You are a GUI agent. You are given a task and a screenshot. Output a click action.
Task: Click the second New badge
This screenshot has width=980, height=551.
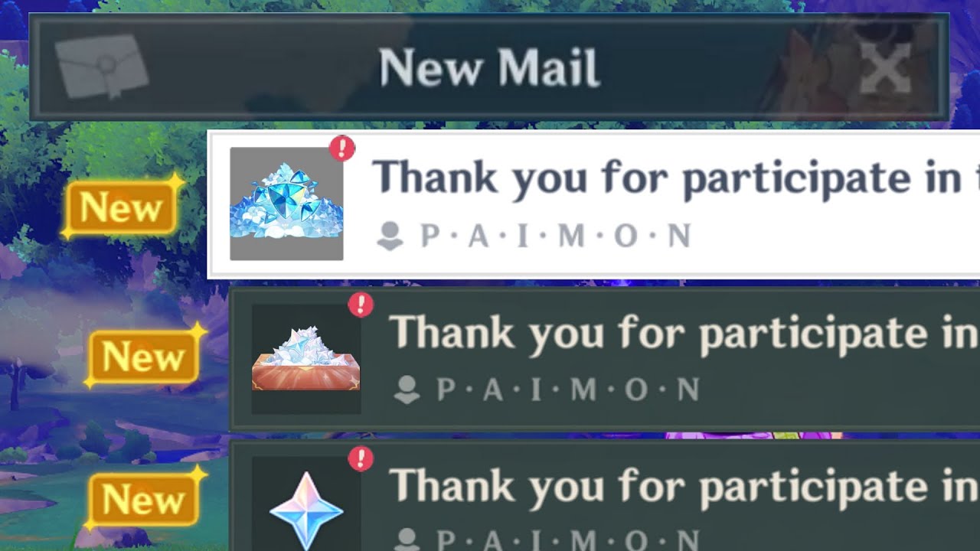pos(144,357)
